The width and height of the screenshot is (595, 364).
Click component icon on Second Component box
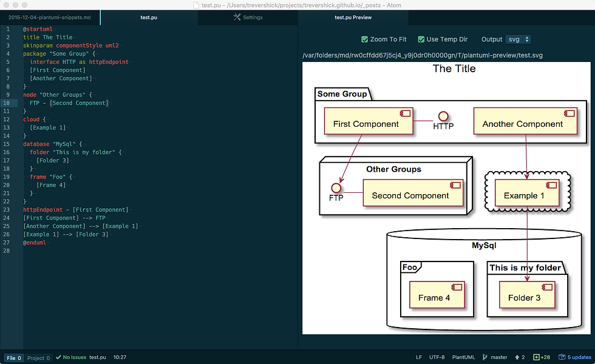[x=455, y=185]
